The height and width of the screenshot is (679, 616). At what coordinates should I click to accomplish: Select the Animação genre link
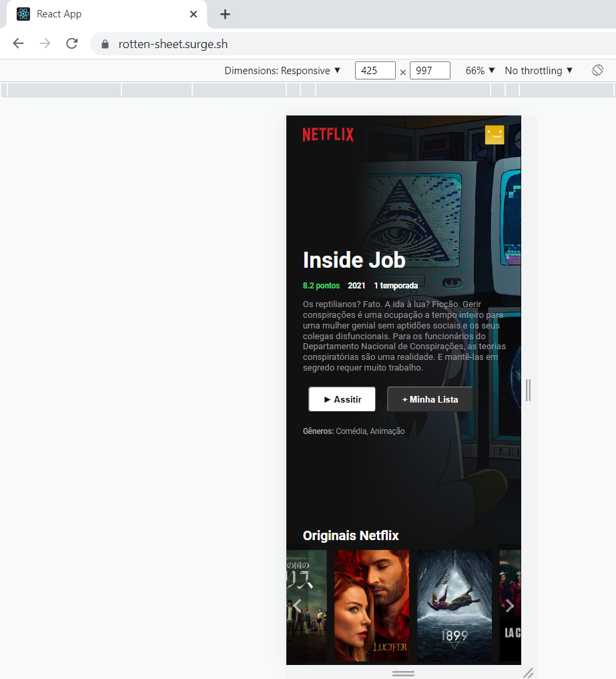387,431
